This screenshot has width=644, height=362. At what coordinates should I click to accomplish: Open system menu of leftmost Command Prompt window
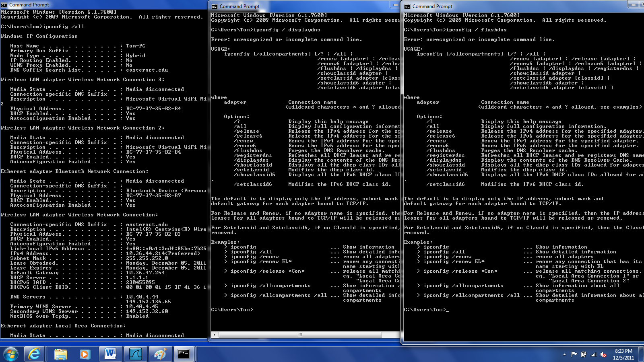coord(4,5)
